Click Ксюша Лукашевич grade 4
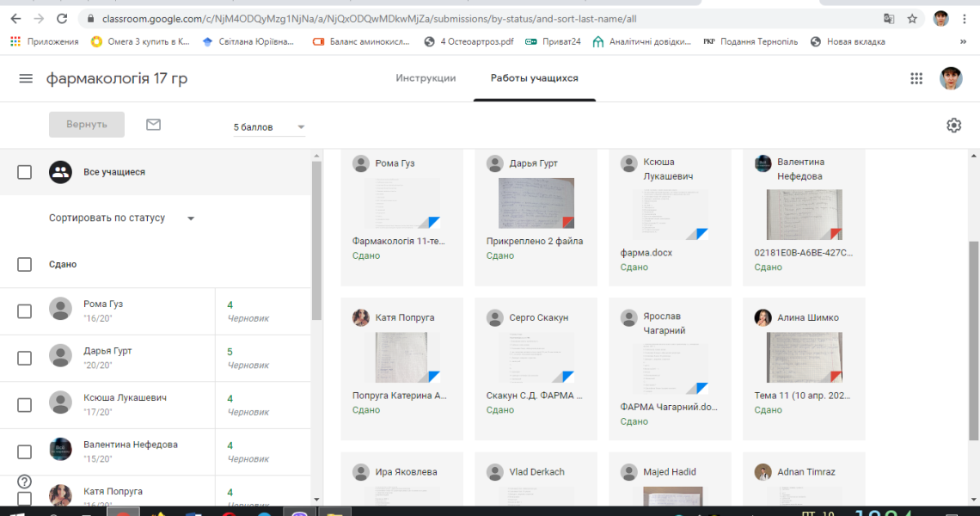Image resolution: width=980 pixels, height=516 pixels. click(x=230, y=399)
